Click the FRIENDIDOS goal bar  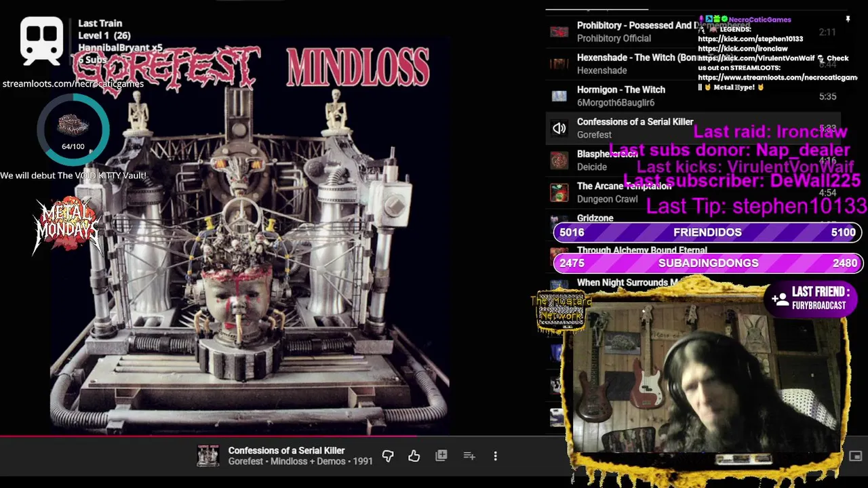[x=707, y=232]
